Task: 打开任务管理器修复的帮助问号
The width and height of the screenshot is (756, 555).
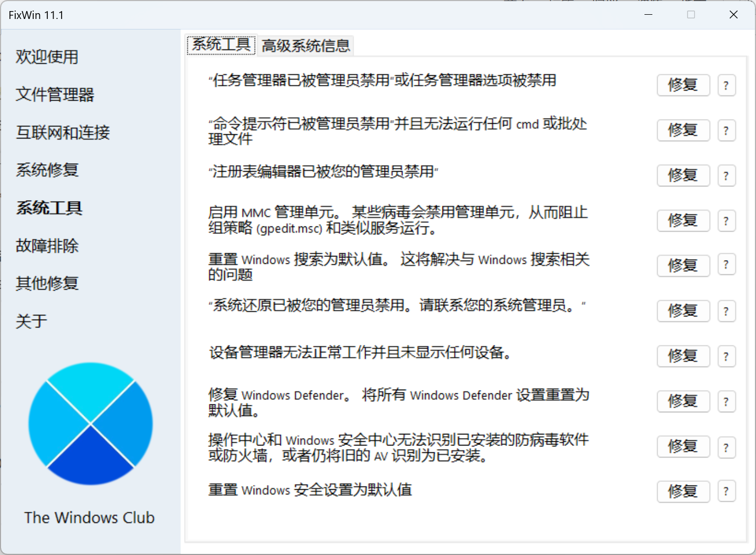Action: [727, 85]
